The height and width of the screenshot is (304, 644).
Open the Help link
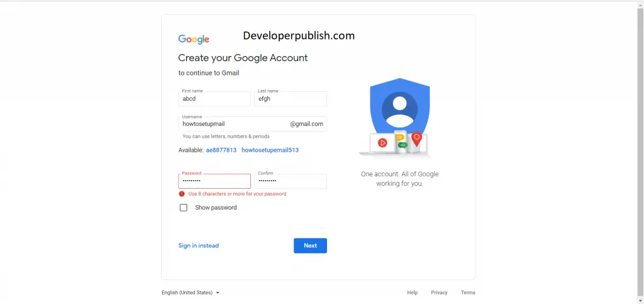pos(413,293)
